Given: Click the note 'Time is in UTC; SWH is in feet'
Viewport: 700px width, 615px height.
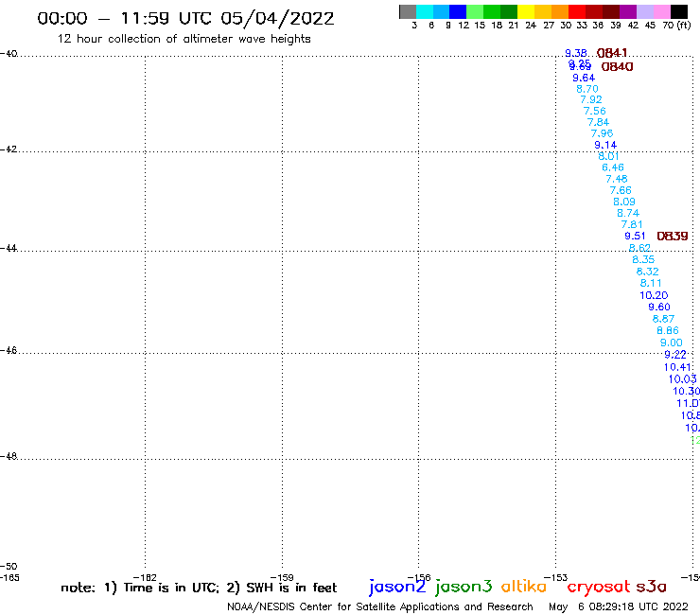Looking at the screenshot, I should coord(199,588).
